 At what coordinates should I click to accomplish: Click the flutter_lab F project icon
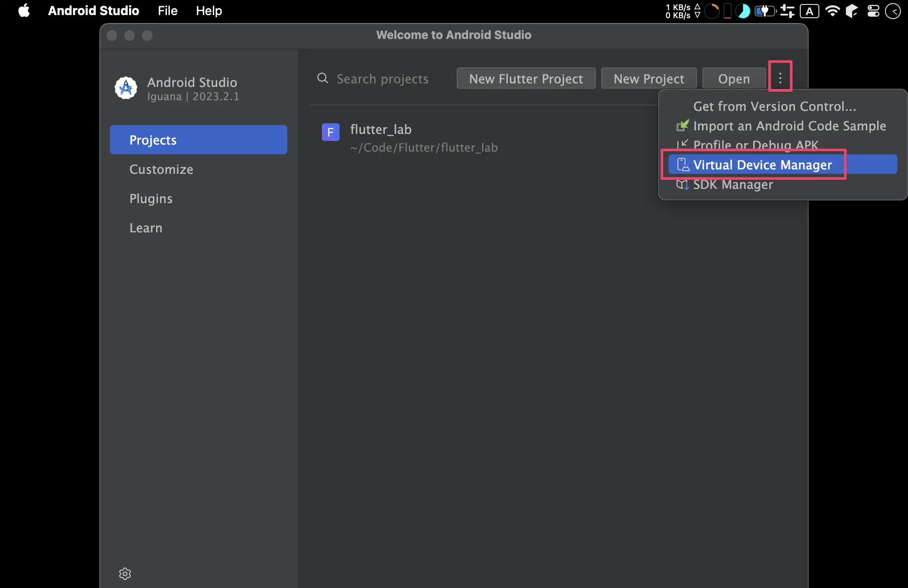[x=330, y=132]
